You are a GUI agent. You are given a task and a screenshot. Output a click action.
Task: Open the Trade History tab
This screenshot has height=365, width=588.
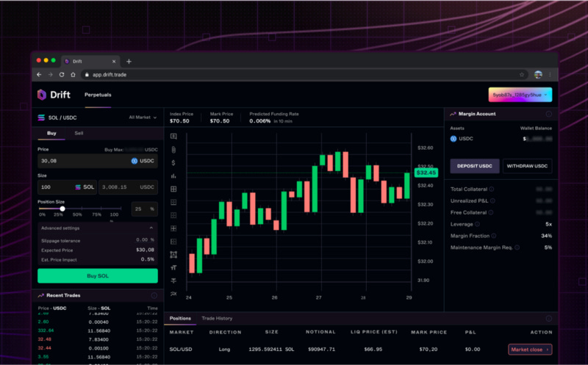217,318
